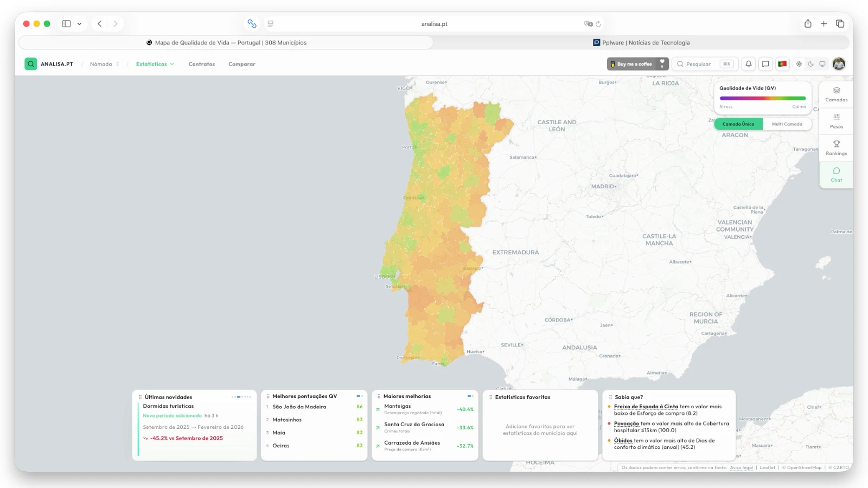Click the Buy me a coffee button
The height and width of the screenshot is (488, 868).
coord(633,64)
